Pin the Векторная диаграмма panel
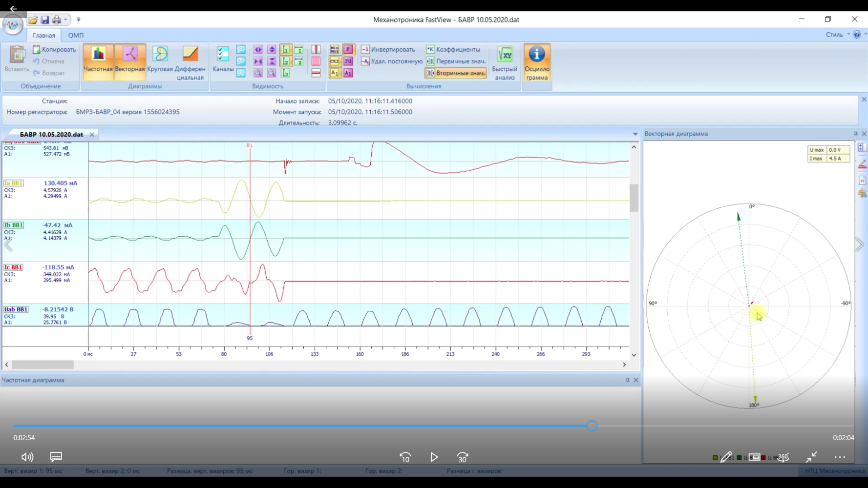The image size is (868, 488). point(856,134)
